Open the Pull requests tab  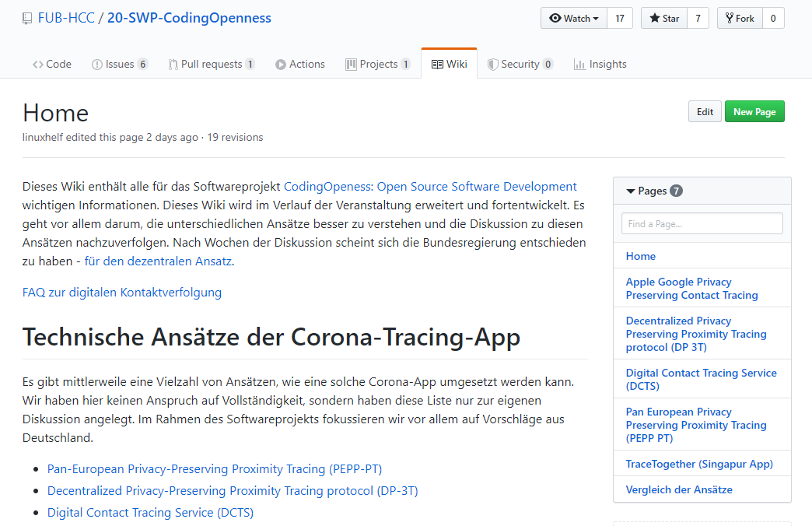212,64
